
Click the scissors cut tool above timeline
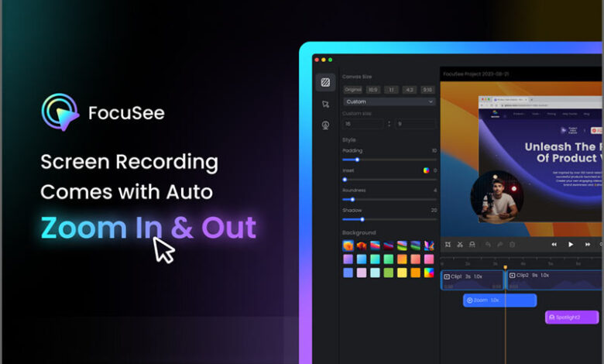460,245
